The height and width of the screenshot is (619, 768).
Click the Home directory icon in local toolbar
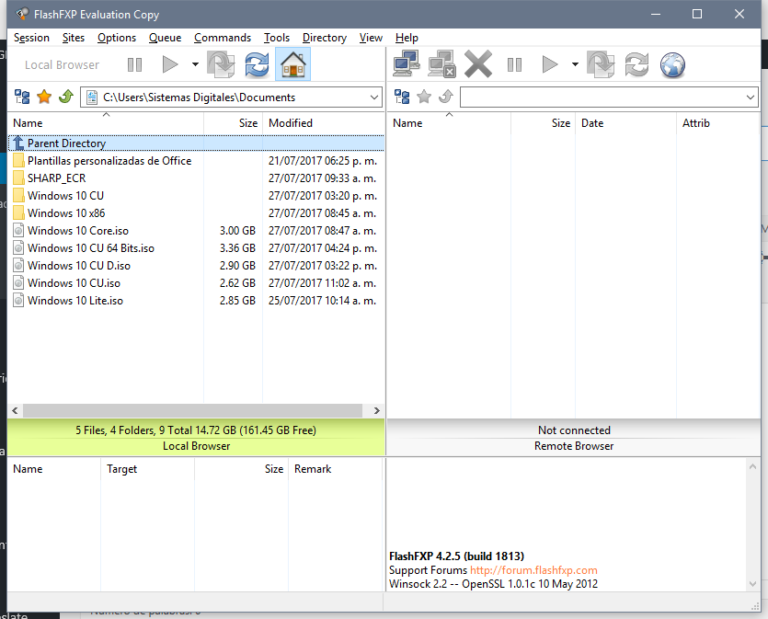292,65
